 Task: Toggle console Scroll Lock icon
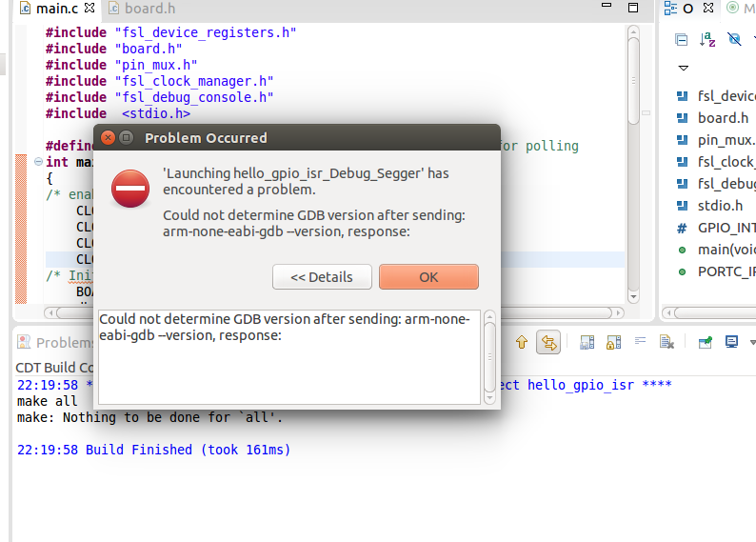[613, 342]
